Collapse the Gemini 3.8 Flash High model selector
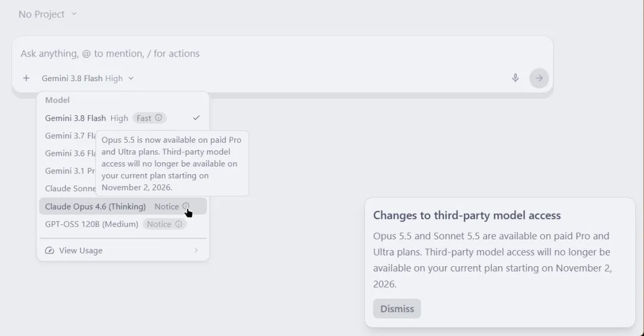Image resolution: width=644 pixels, height=336 pixels. pyautogui.click(x=88, y=78)
